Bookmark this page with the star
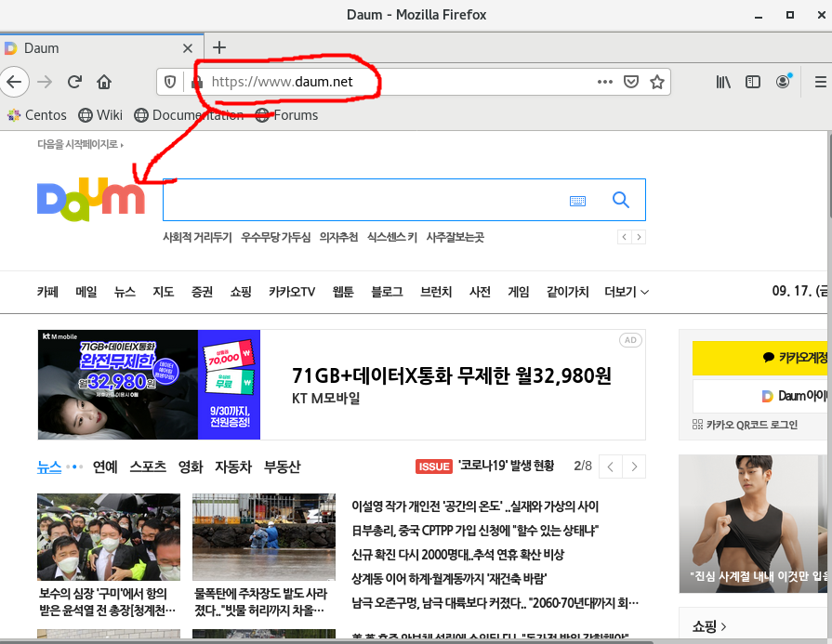 pos(657,82)
